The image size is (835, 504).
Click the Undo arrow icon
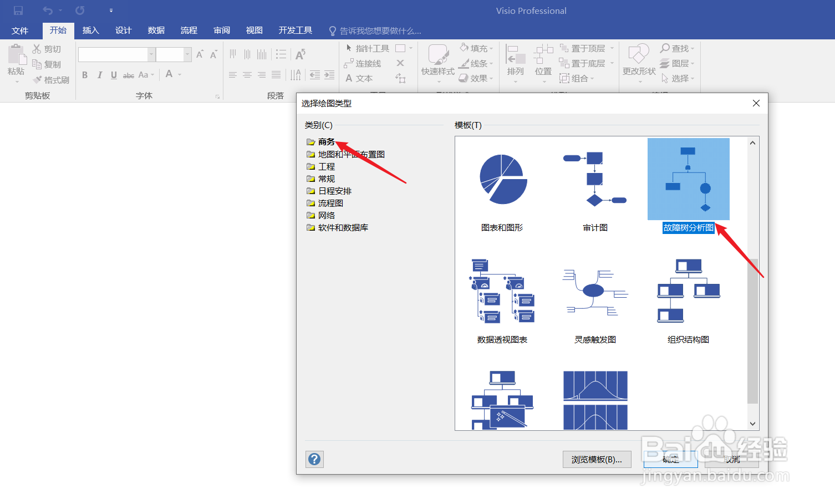48,11
